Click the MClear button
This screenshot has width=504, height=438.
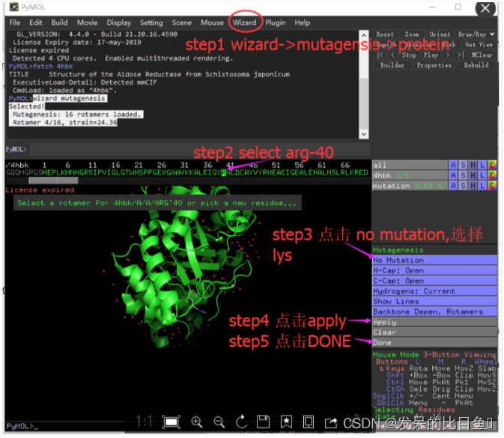point(482,55)
